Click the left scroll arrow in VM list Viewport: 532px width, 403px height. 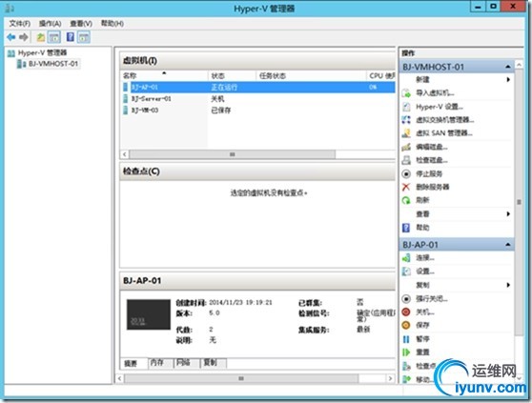[x=125, y=154]
